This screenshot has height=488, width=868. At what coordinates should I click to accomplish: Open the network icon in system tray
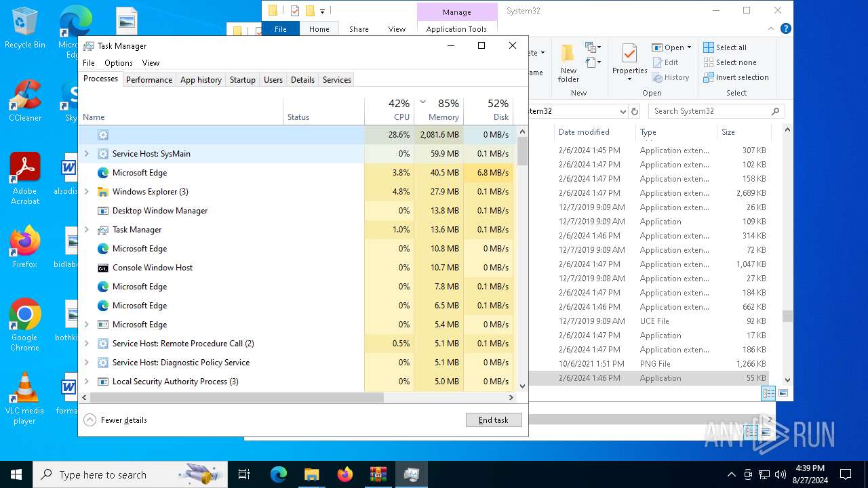coord(764,474)
